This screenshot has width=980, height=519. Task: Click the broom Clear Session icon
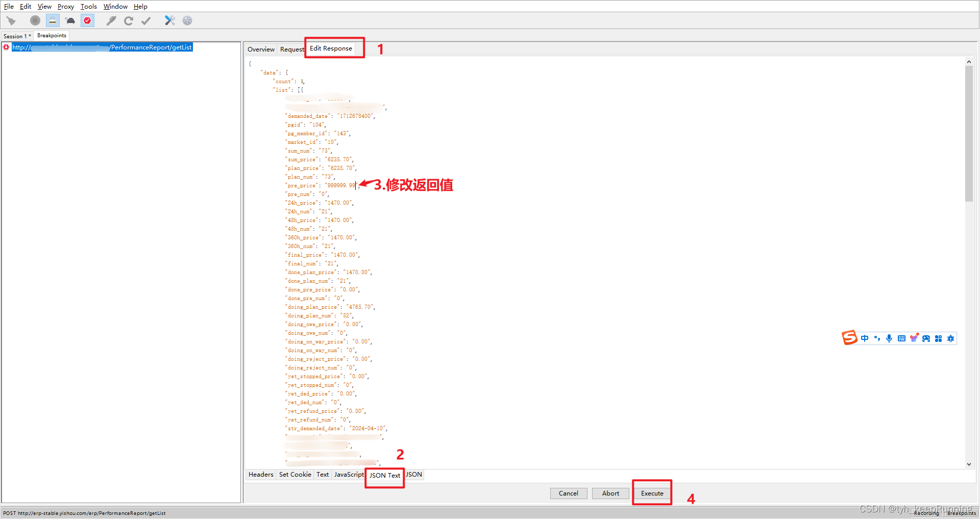[11, 21]
